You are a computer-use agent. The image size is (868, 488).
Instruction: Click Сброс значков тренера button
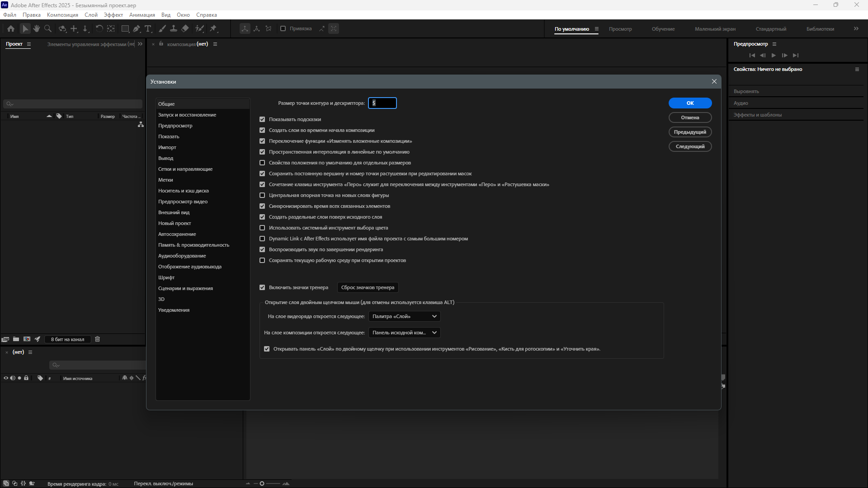[x=368, y=287]
